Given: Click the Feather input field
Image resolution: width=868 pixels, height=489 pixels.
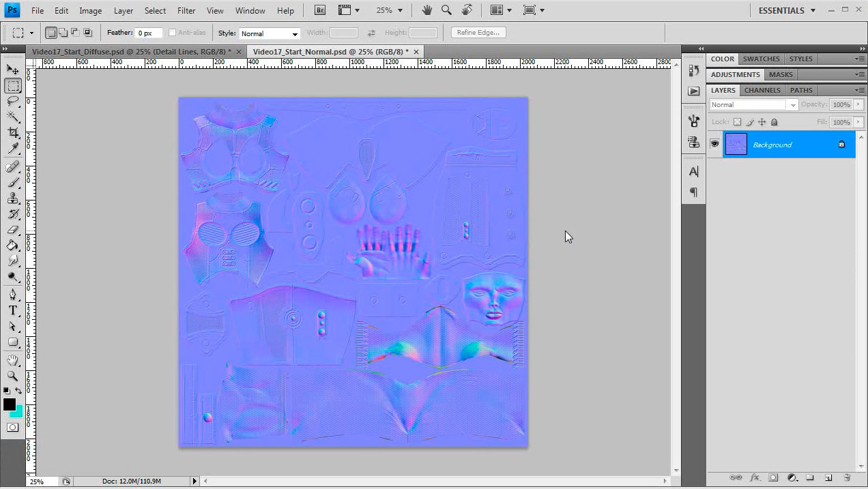Looking at the screenshot, I should 149,33.
